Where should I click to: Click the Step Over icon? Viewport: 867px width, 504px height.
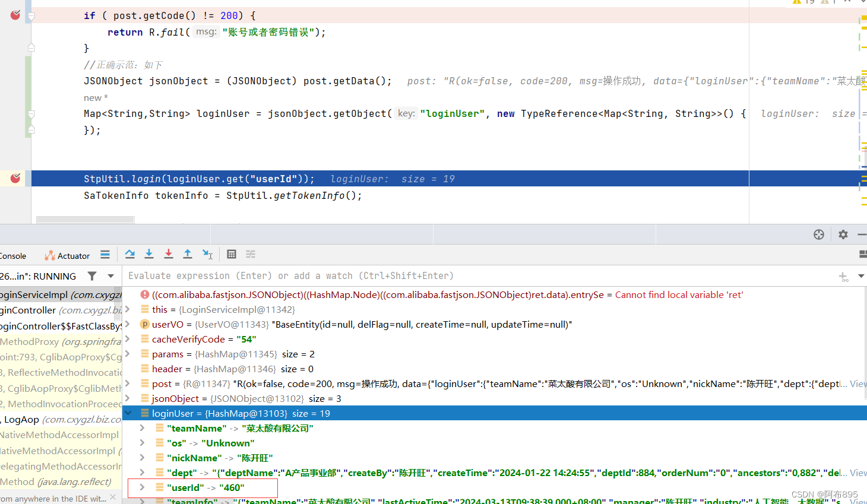click(x=129, y=254)
